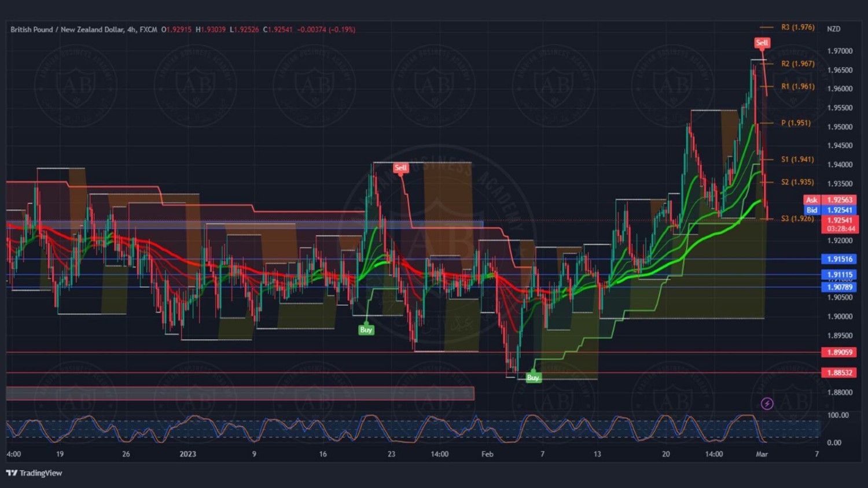Click the blue 1.91516 price level tag
This screenshot has height=488, width=868.
click(840, 259)
